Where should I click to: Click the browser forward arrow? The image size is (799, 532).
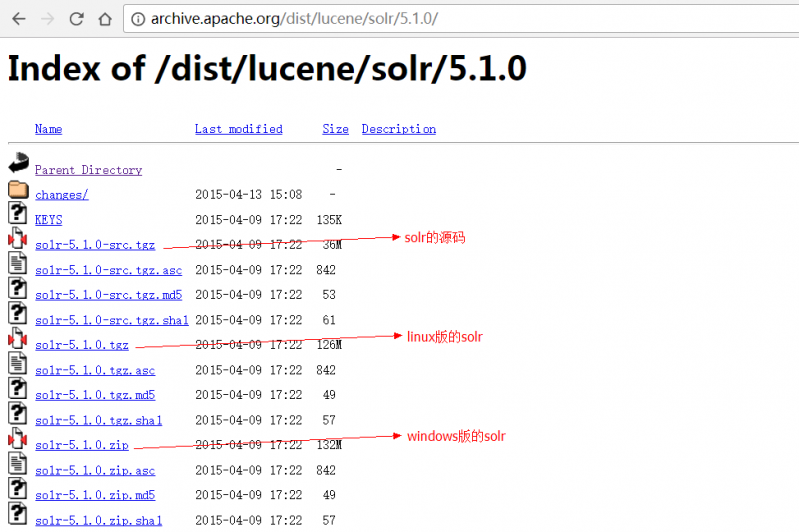pos(47,19)
